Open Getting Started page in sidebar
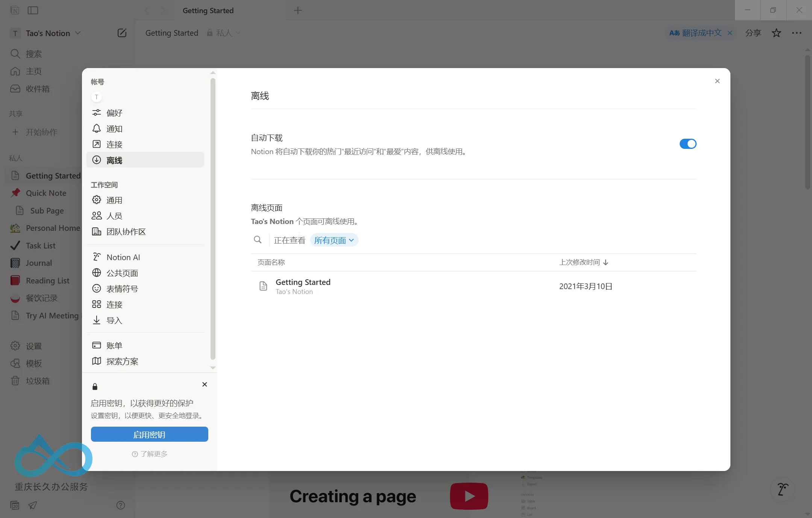Viewport: 812px width, 518px height. (45, 176)
